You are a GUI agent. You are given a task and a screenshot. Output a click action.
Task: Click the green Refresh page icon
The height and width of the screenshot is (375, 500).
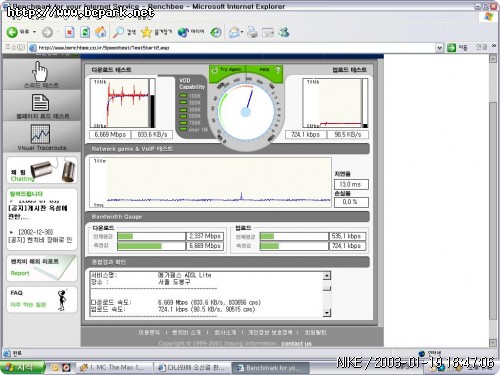click(85, 32)
